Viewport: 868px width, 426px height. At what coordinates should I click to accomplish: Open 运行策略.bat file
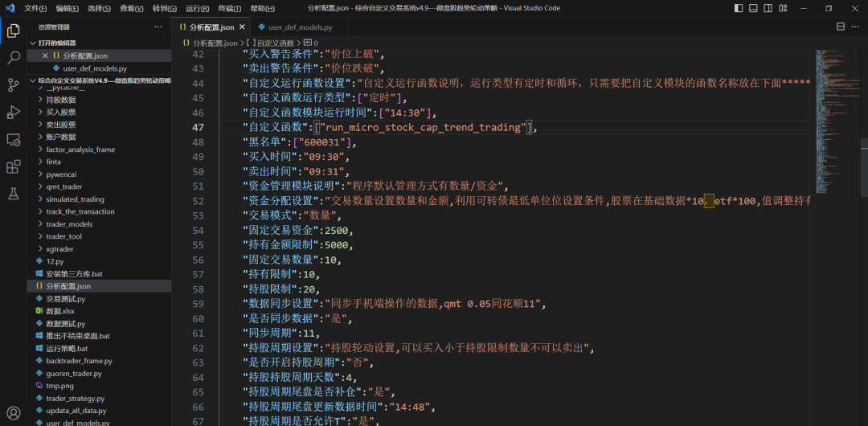(x=100, y=349)
